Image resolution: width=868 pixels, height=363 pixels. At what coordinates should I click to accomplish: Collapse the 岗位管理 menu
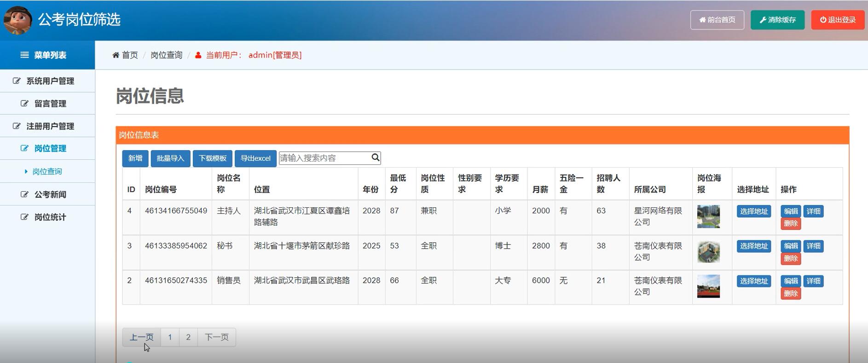[47, 148]
